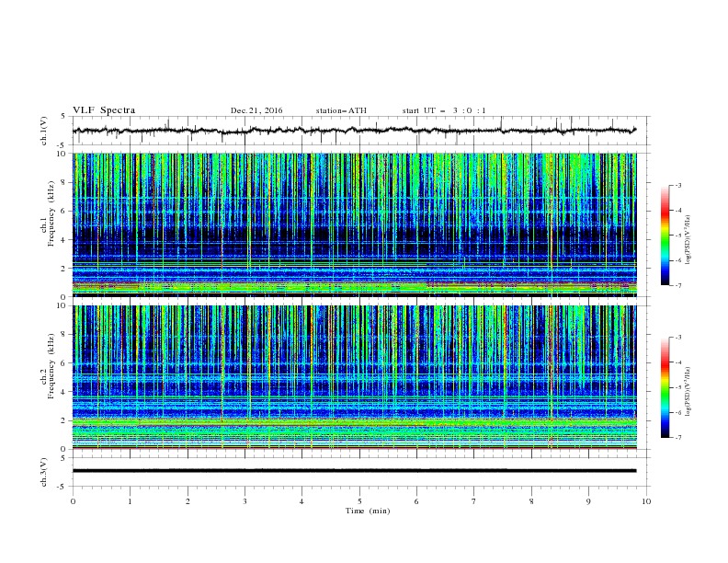Viewport: 728px width, 563px height.
Task: Click the 'start UT = 3:0:1' text
Action: pos(444,110)
